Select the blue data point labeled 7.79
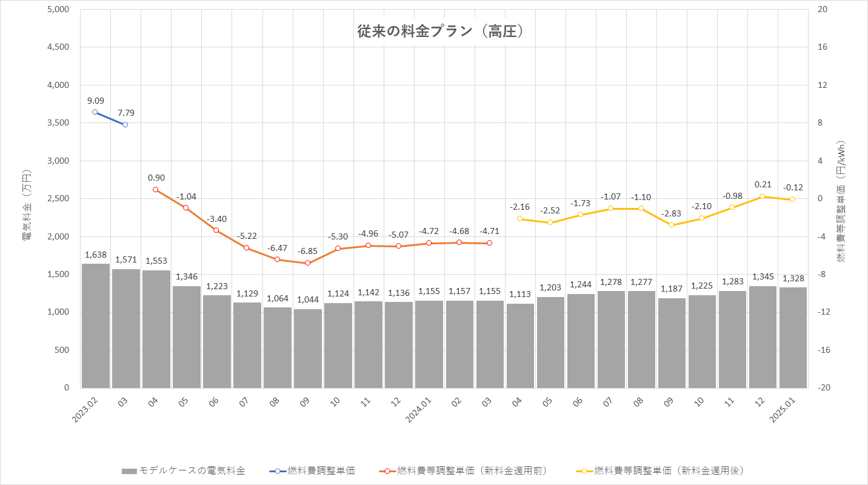The image size is (868, 485). (x=125, y=124)
